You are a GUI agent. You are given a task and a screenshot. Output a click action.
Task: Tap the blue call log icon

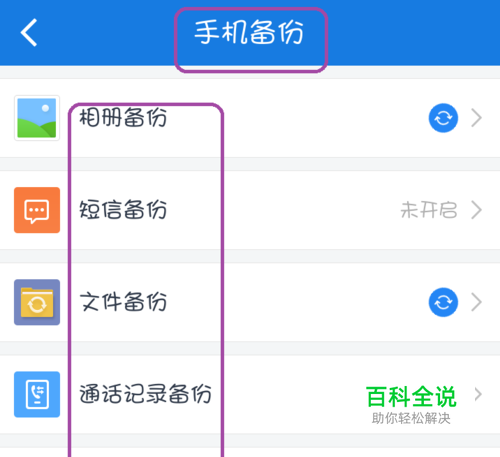[x=37, y=394]
